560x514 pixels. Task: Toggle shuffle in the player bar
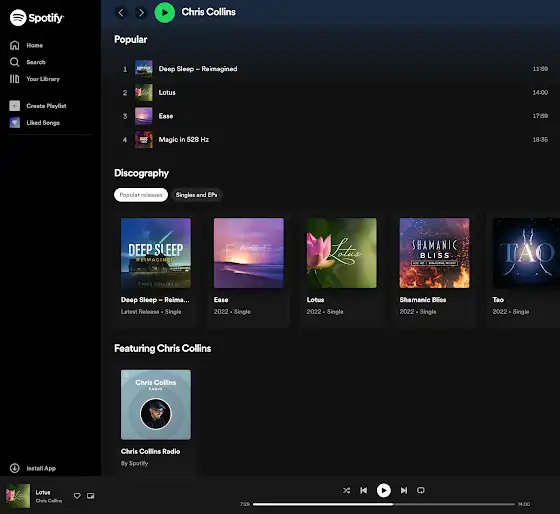[x=346, y=490]
